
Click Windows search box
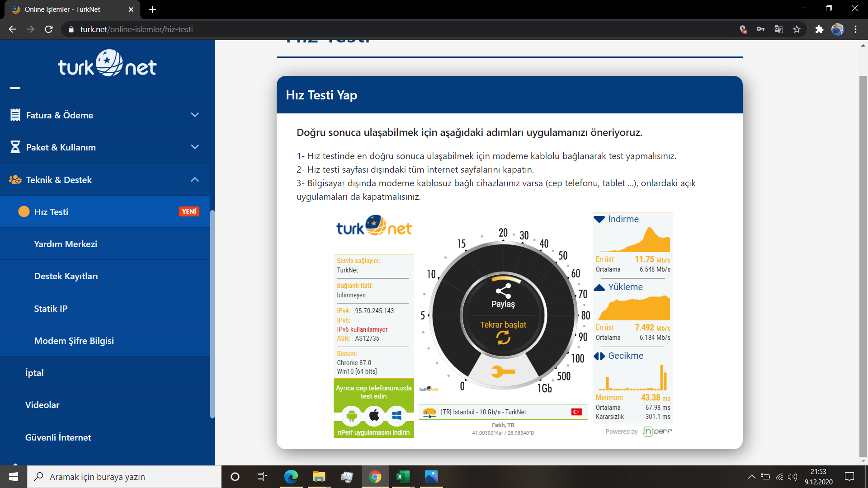124,477
